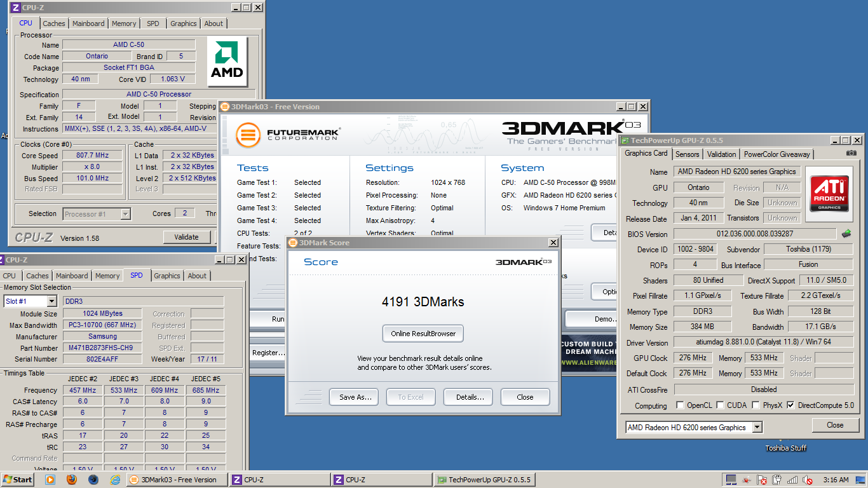Image resolution: width=868 pixels, height=488 pixels.
Task: Open Mainboard tab in CPU-Z processor window
Action: (88, 24)
